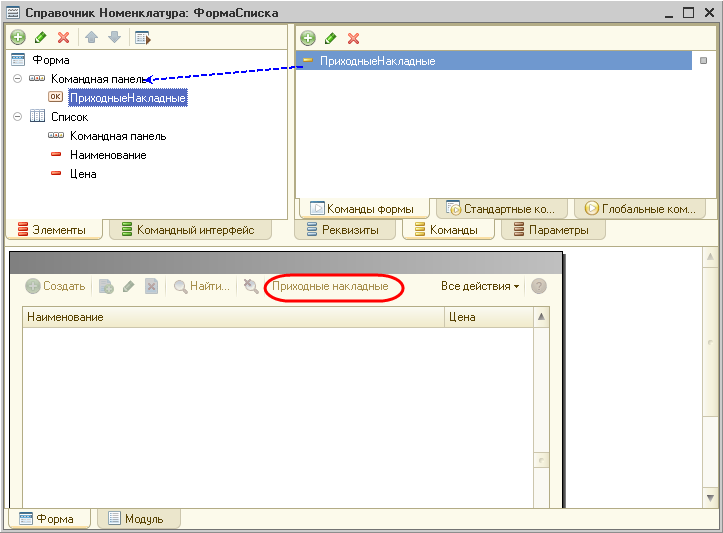Click the Приходные накладные button in the preview

330,286
